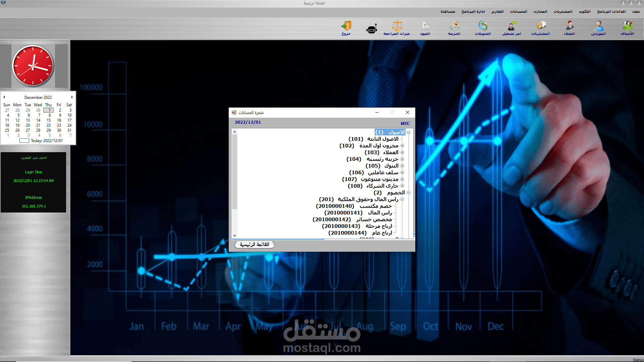Open the اعدادات البرنامج menu
The width and height of the screenshot is (644, 362).
pyautogui.click(x=611, y=11)
